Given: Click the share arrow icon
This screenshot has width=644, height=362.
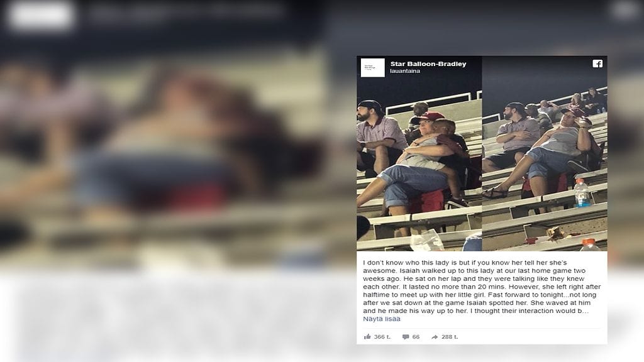Looking at the screenshot, I should pyautogui.click(x=435, y=337).
